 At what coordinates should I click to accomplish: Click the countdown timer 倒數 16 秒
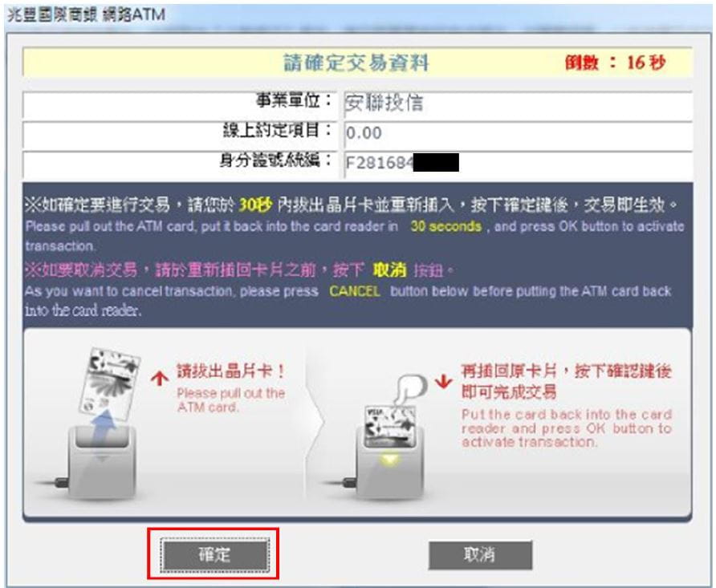615,63
